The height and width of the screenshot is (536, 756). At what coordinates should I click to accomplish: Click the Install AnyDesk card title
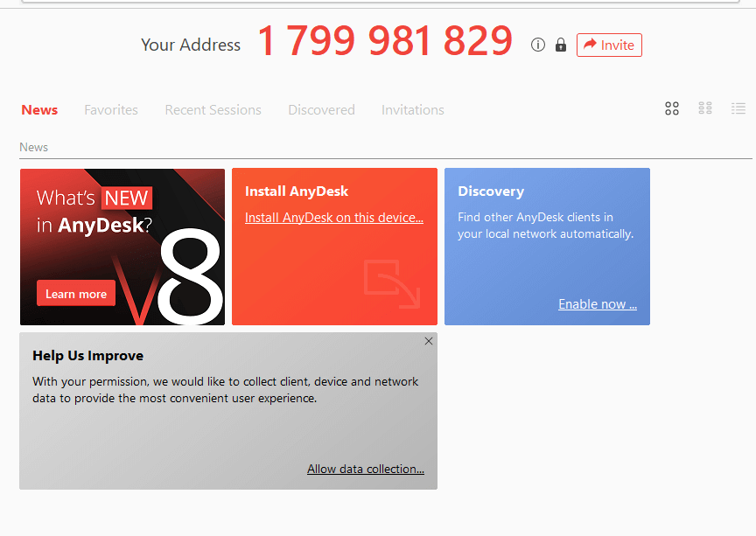pos(297,191)
